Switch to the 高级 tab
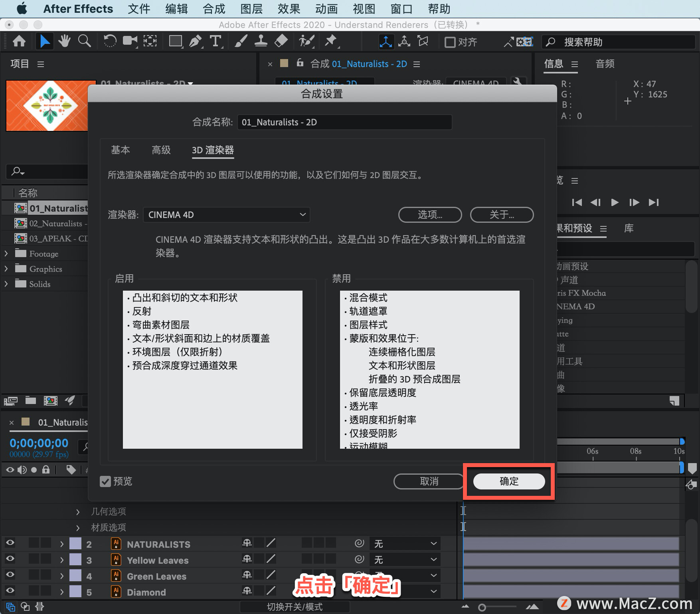Image resolution: width=700 pixels, height=614 pixels. (x=161, y=150)
